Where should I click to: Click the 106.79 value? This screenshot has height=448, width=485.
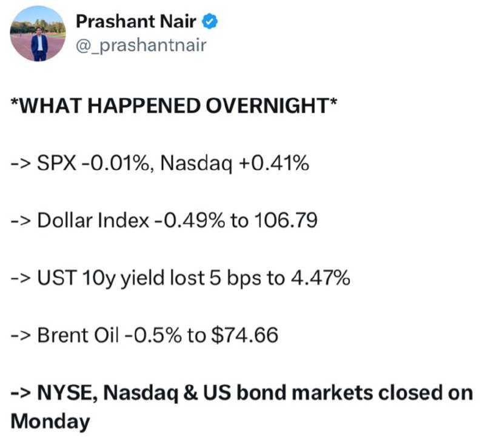[286, 220]
